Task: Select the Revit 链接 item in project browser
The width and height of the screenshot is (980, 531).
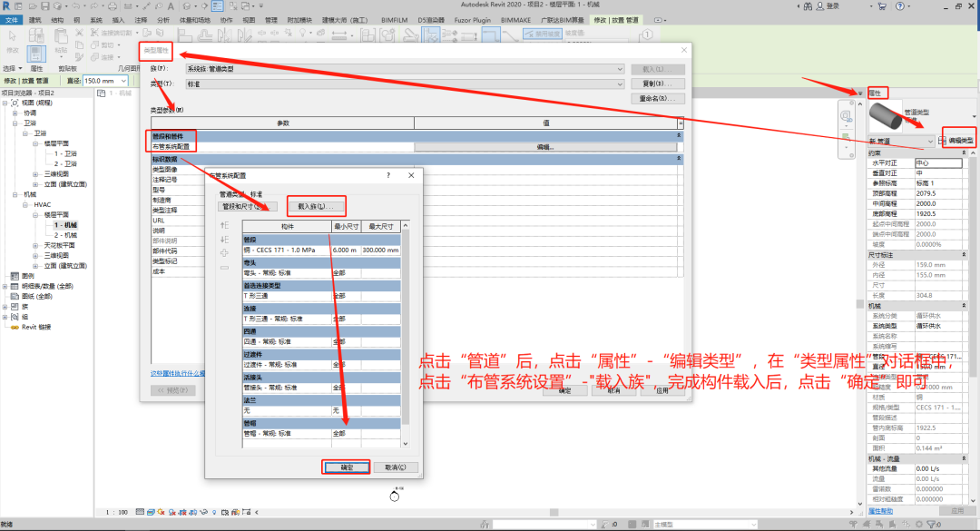Action: pyautogui.click(x=36, y=327)
